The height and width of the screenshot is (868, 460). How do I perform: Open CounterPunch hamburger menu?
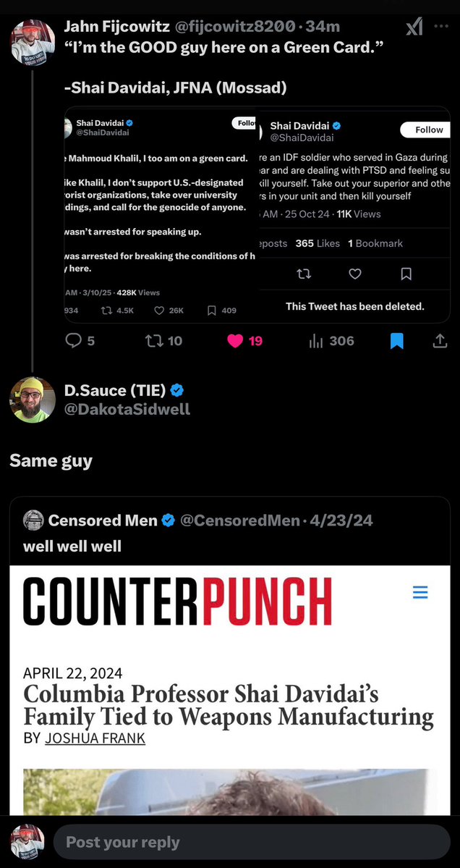coord(420,593)
